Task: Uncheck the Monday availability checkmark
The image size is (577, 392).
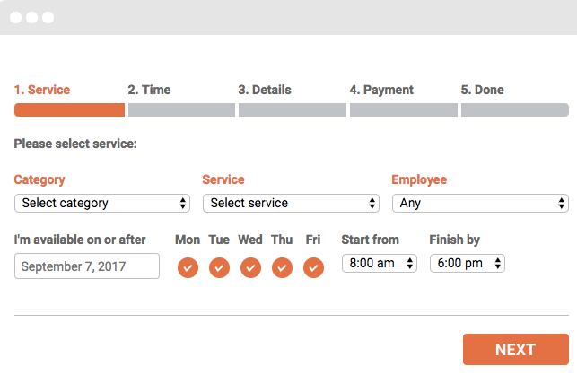Action: [188, 267]
